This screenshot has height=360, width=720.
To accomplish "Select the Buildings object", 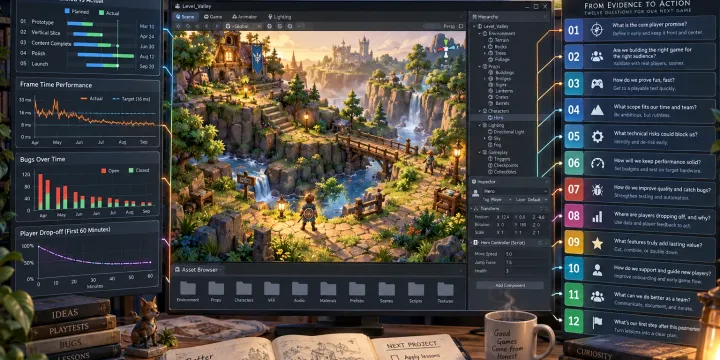I will [x=505, y=73].
